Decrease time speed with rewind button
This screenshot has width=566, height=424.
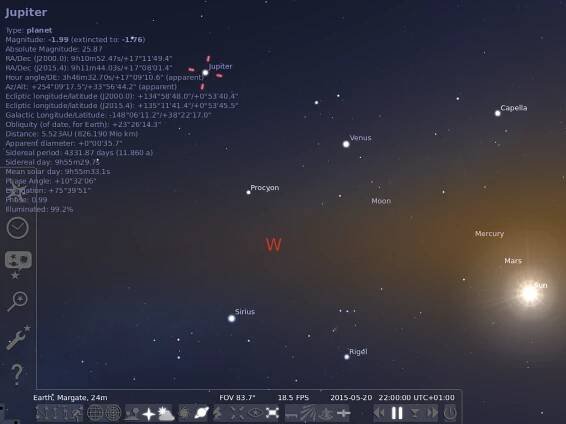point(380,413)
